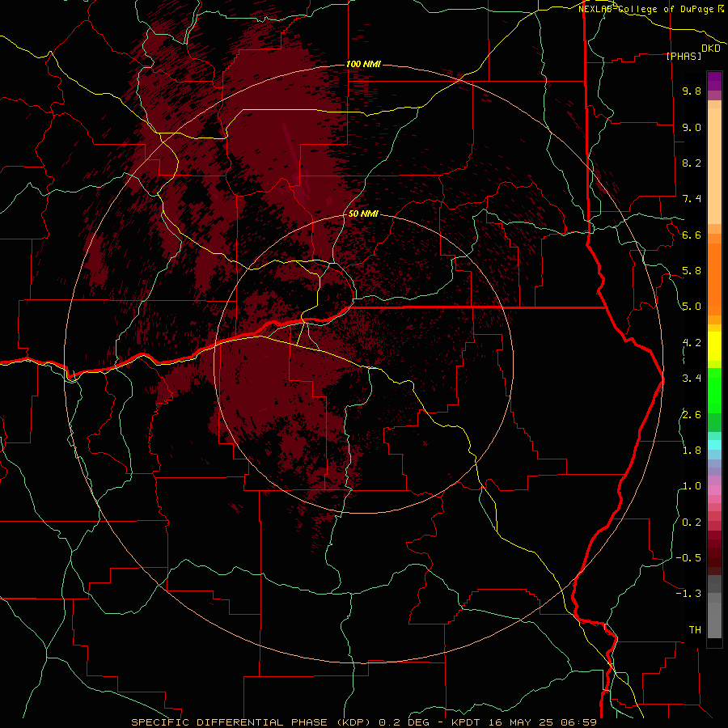Select the 1.8 scale value
Screen dimensions: 728x728
click(692, 451)
